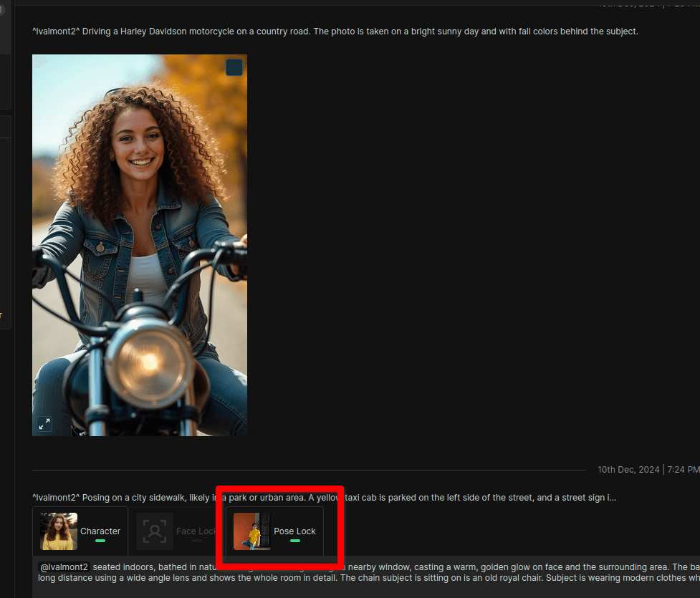Expand the motorcycle image to full view
Screen dimensions: 700x598
click(44, 424)
